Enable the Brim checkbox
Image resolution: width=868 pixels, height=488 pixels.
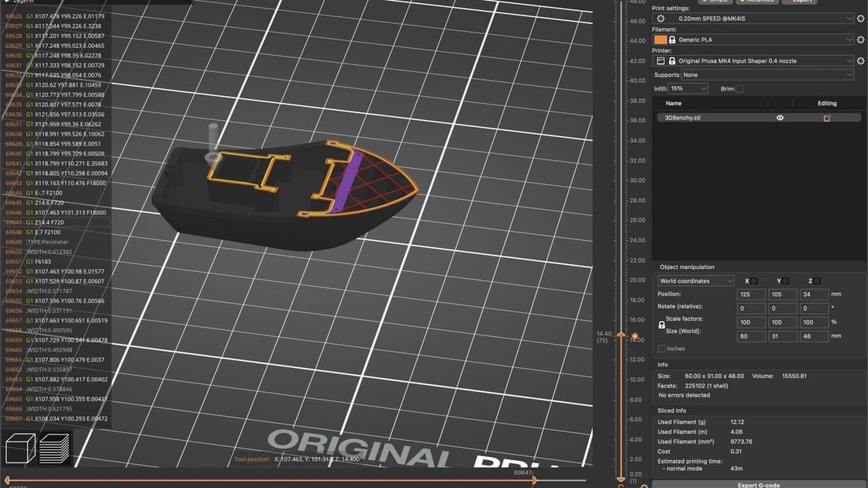(x=739, y=89)
